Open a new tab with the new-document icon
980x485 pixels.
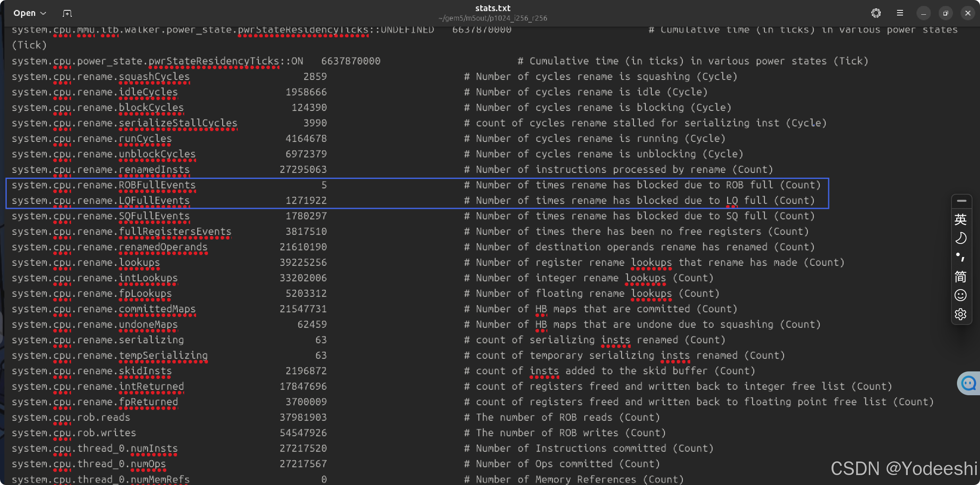click(67, 14)
